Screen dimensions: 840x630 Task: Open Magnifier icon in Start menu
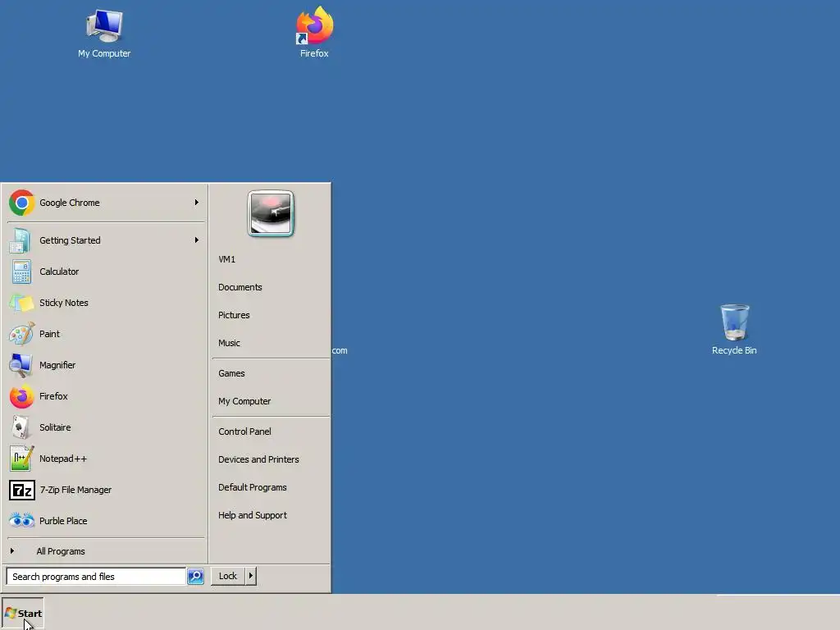21,365
